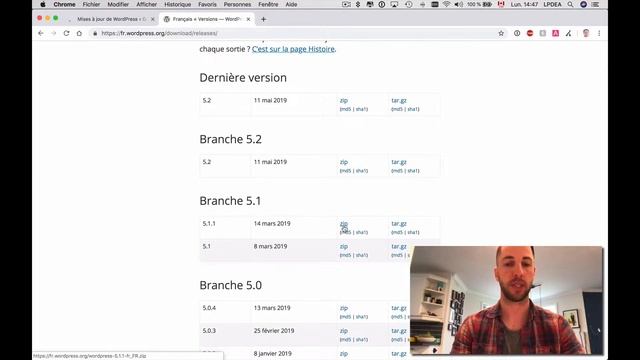Image resolution: width=640 pixels, height=360 pixels.
Task: Click the Wi-Fi status icon
Action: coord(447,4)
